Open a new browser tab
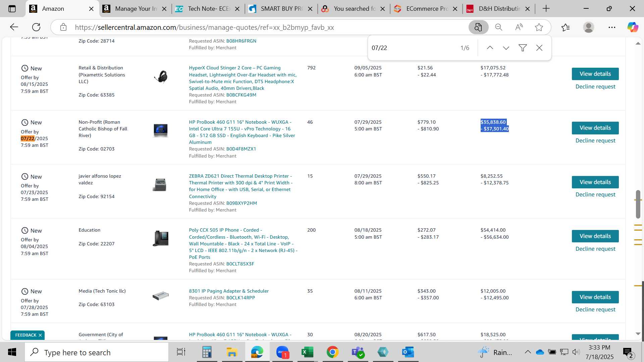 point(546,9)
